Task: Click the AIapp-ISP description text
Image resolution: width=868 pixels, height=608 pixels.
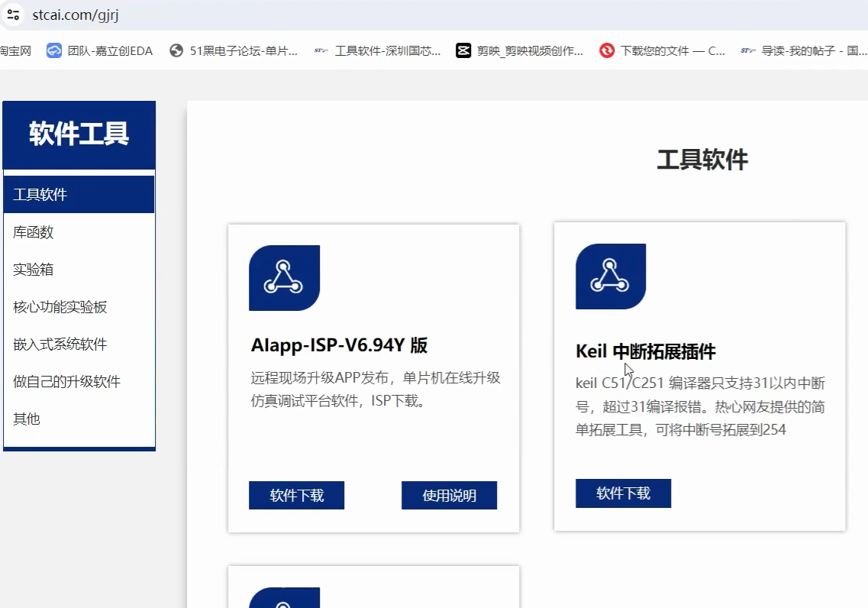Action: 376,390
